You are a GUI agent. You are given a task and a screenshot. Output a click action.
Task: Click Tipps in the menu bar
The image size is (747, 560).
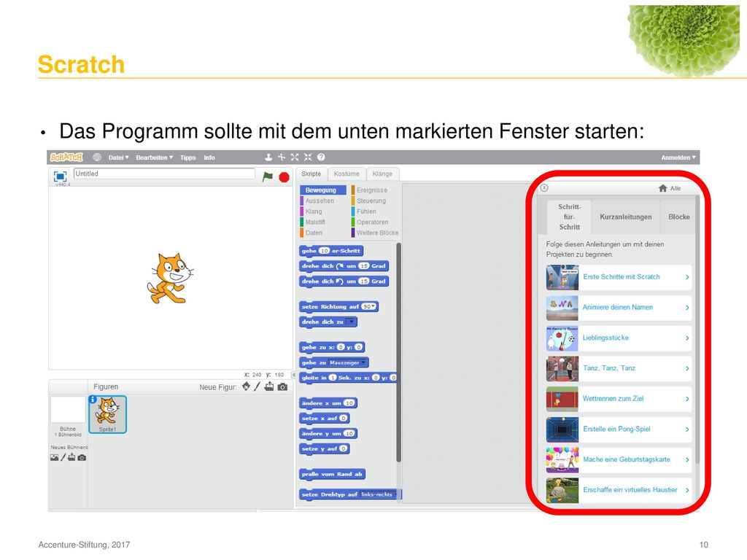pos(187,157)
